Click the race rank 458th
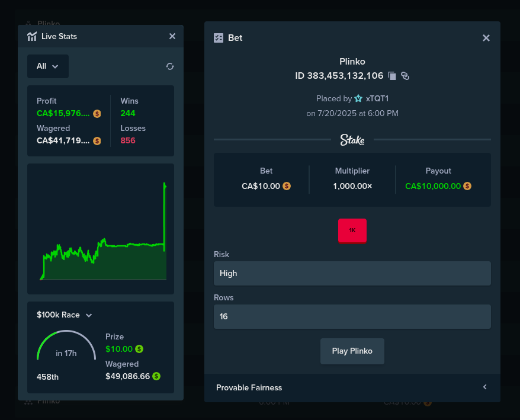This screenshot has width=520, height=420. click(48, 377)
